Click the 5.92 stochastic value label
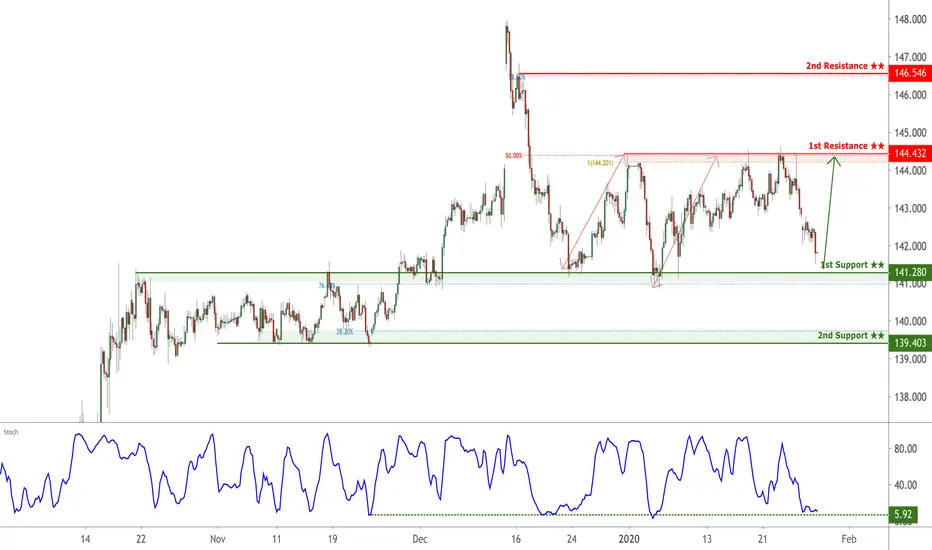Screen dimensions: 932x550 point(903,514)
